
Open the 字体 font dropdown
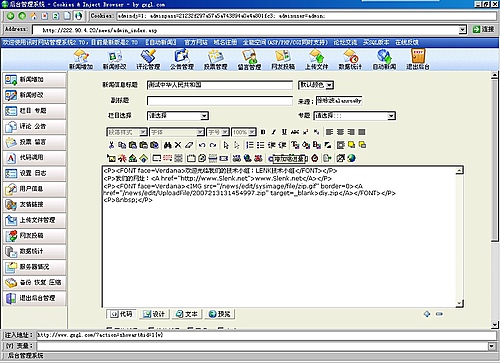[x=177, y=132]
